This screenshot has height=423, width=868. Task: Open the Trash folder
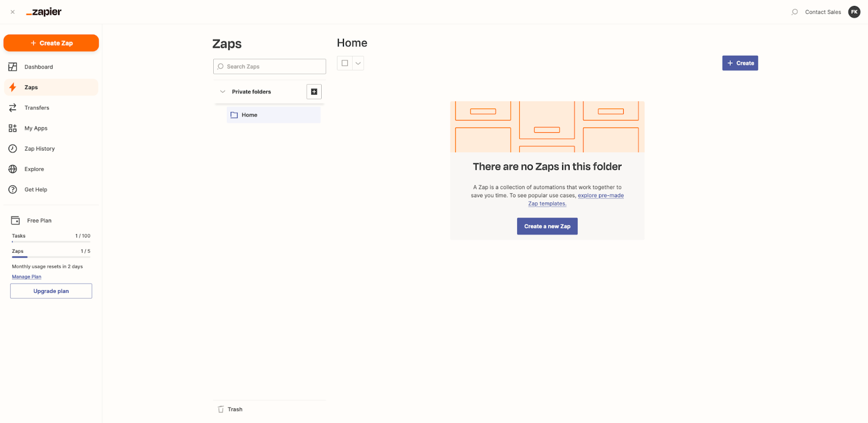tap(230, 409)
